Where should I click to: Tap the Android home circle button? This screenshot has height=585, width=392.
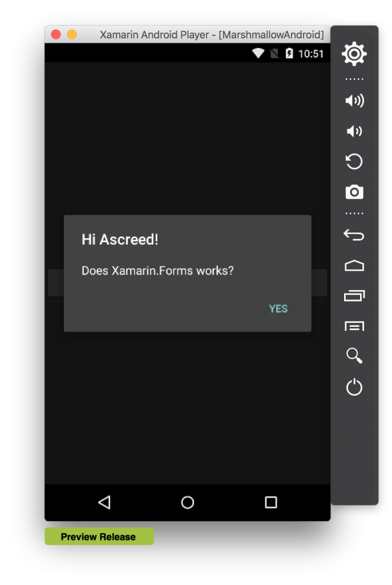coord(187,502)
